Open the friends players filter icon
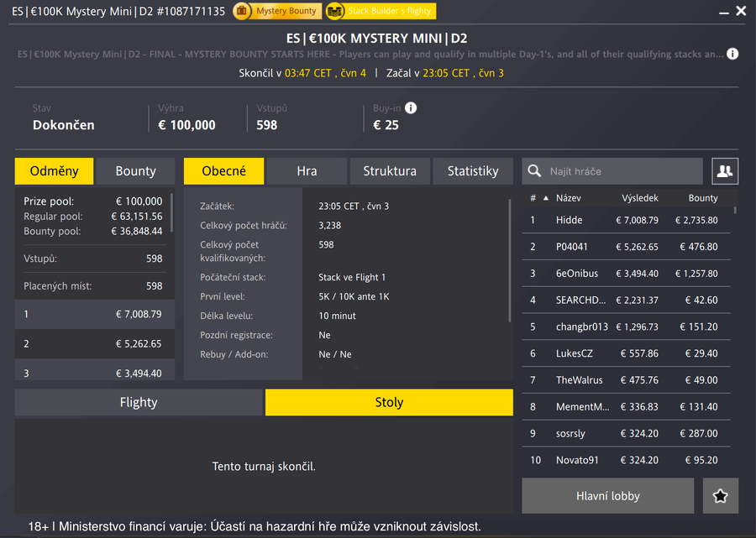Screen dimensions: 756x538 [725, 171]
